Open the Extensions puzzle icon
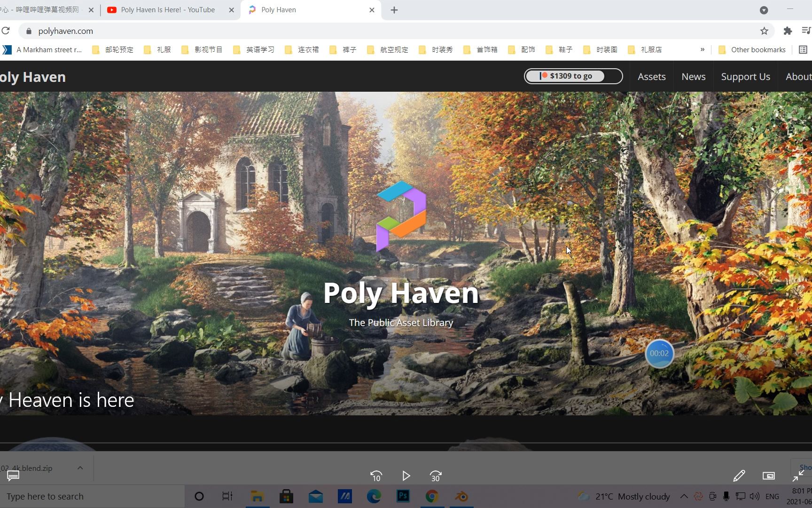This screenshot has height=508, width=812. (788, 31)
